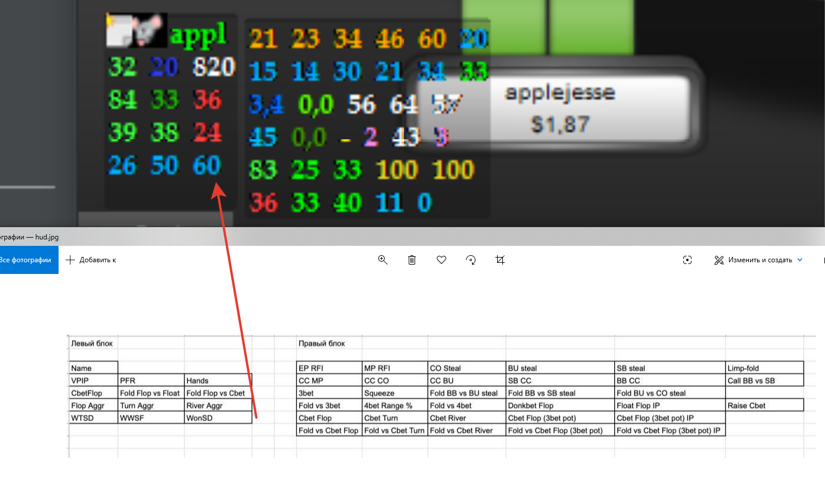Screen dimensions: 825x504
Task: Click the red 24 stat in HUD
Action: point(207,133)
